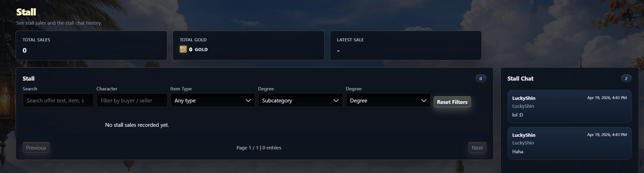Focus the Search offer text field

tap(58, 100)
